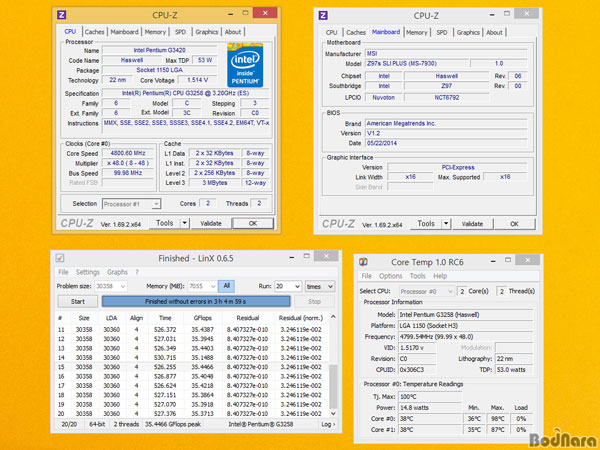Open LinX Graphs menu

pos(117,272)
